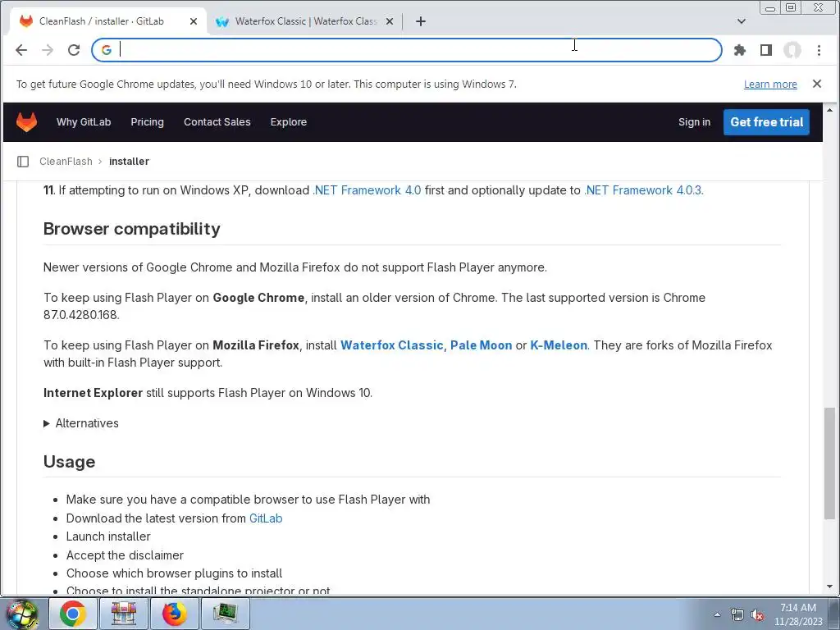Open the tab search dropdown arrow
This screenshot has width=840, height=630.
tap(742, 21)
